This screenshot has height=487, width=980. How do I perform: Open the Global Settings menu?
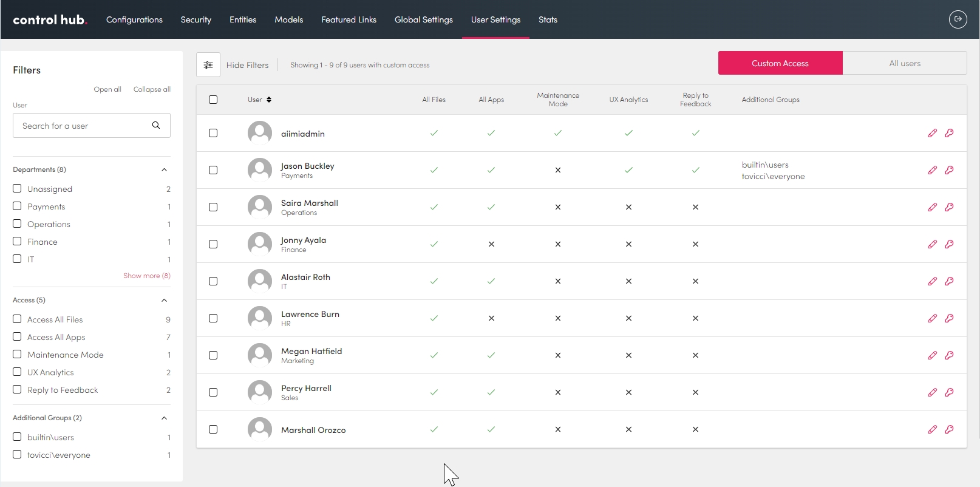423,19
